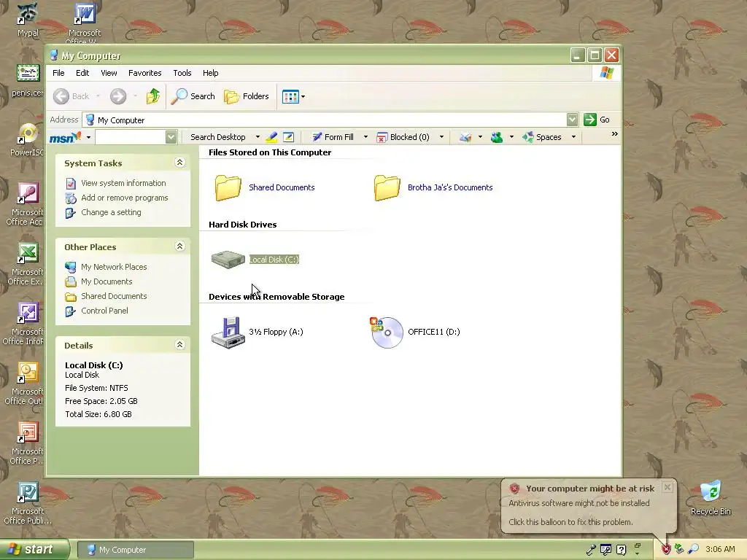This screenshot has height=560, width=747.
Task: Click the MSN mail icon
Action: tap(465, 137)
